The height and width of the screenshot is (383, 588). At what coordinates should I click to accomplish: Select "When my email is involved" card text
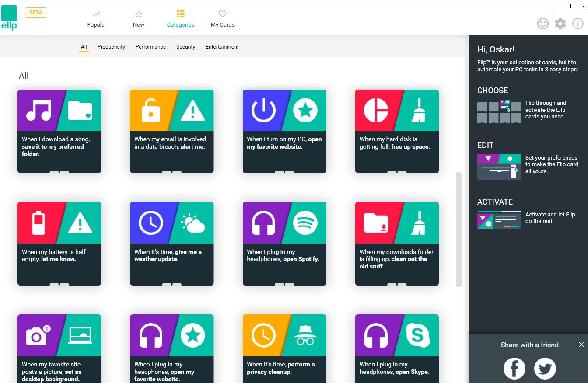170,143
